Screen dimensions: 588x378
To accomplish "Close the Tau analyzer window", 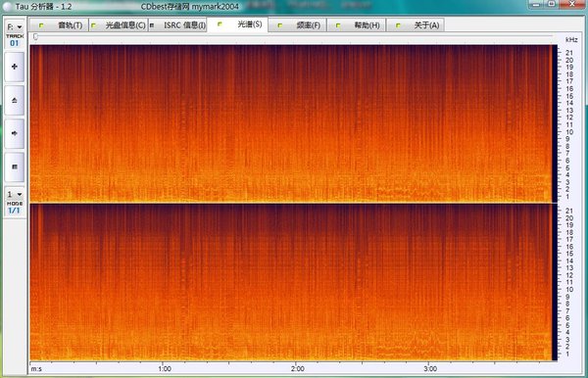I will [572, 4].
